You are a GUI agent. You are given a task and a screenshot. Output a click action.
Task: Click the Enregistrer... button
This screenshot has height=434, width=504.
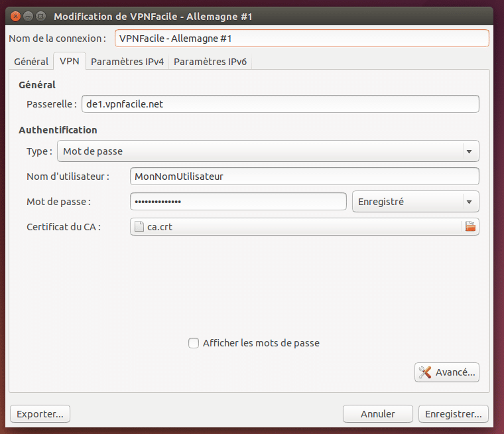(453, 413)
